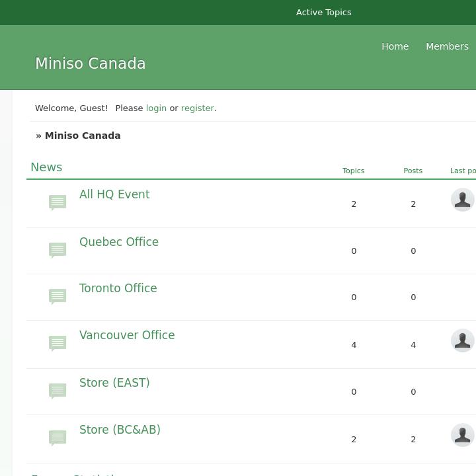
Task: Go to the Home navigation item
Action: (x=395, y=46)
